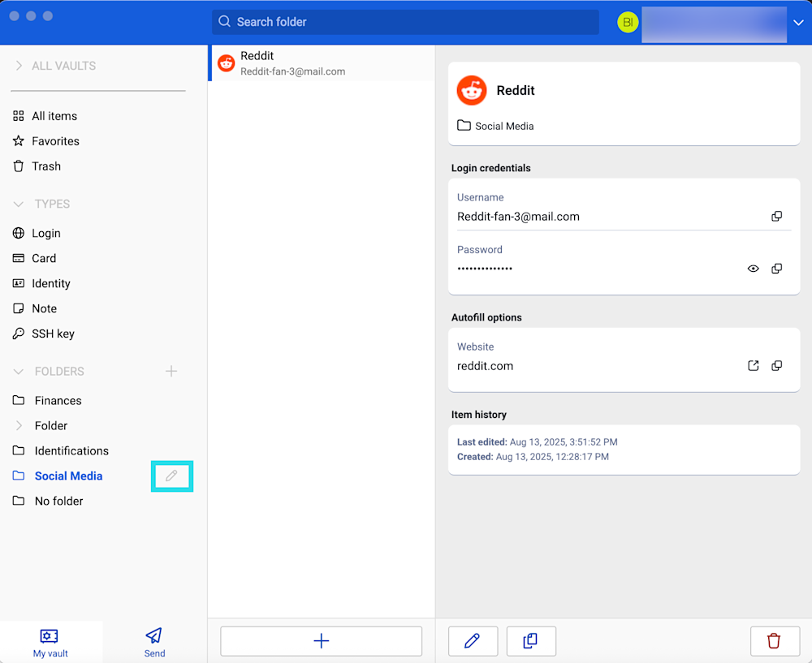Copy the website URL
Viewport: 812px width, 663px height.
pos(776,366)
